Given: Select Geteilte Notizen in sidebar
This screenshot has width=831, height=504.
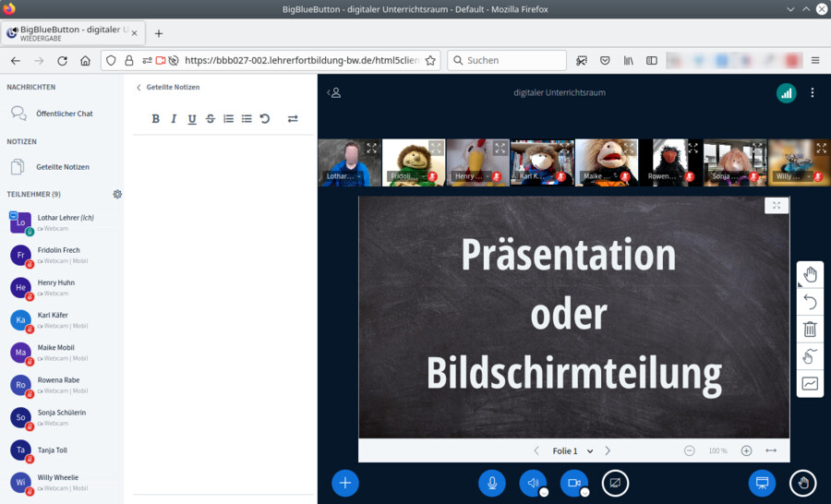Looking at the screenshot, I should 62,167.
